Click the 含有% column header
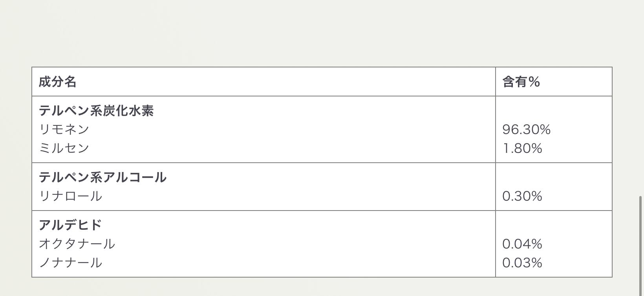The image size is (644, 296). coord(521,82)
